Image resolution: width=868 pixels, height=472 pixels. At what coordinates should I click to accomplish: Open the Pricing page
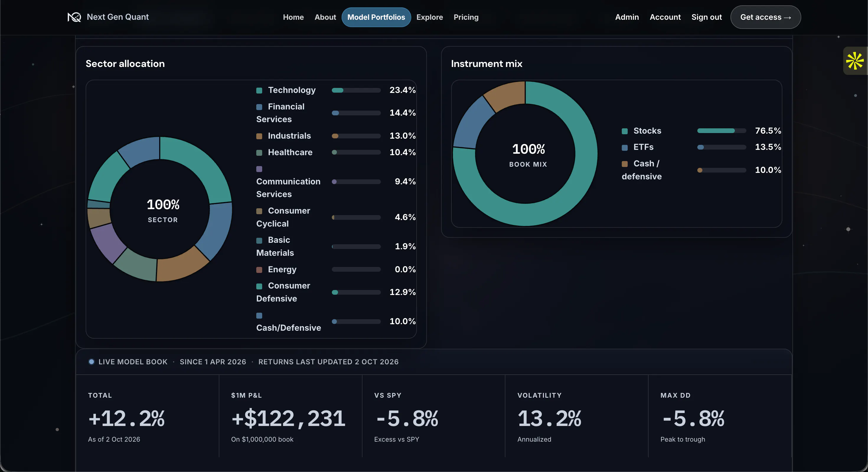(x=466, y=17)
